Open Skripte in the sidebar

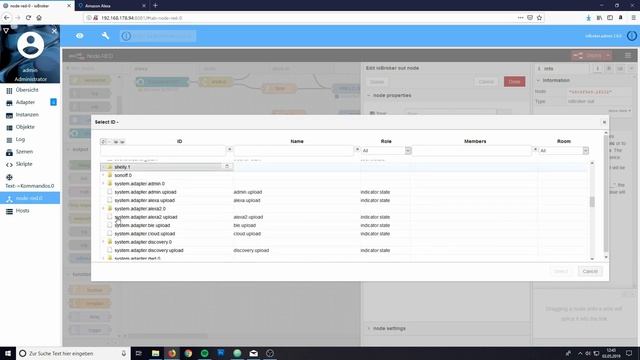(24, 164)
